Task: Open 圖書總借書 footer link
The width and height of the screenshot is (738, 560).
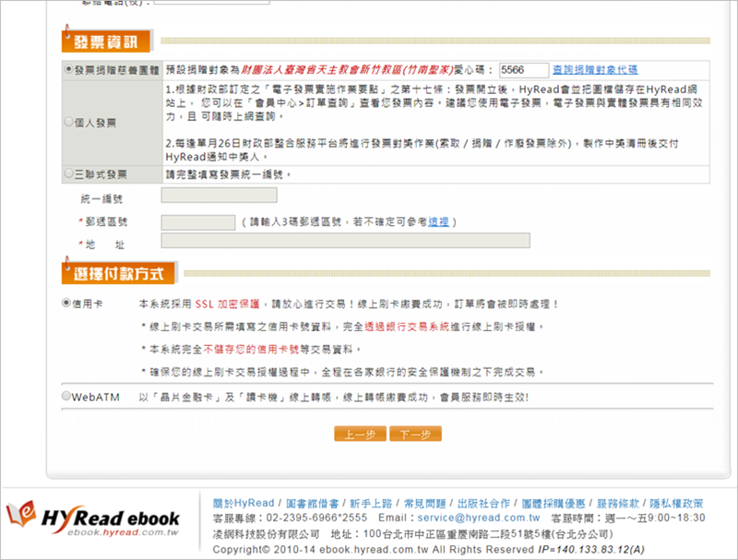Action: click(x=306, y=504)
